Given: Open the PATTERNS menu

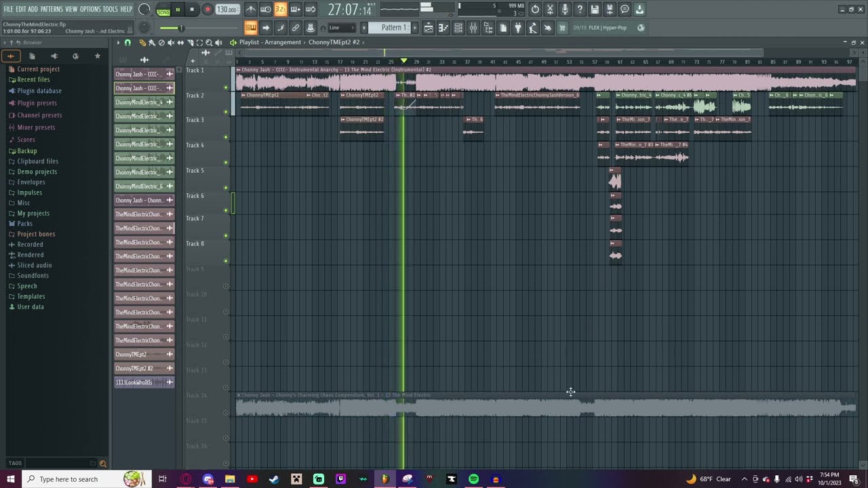Looking at the screenshot, I should point(52,9).
